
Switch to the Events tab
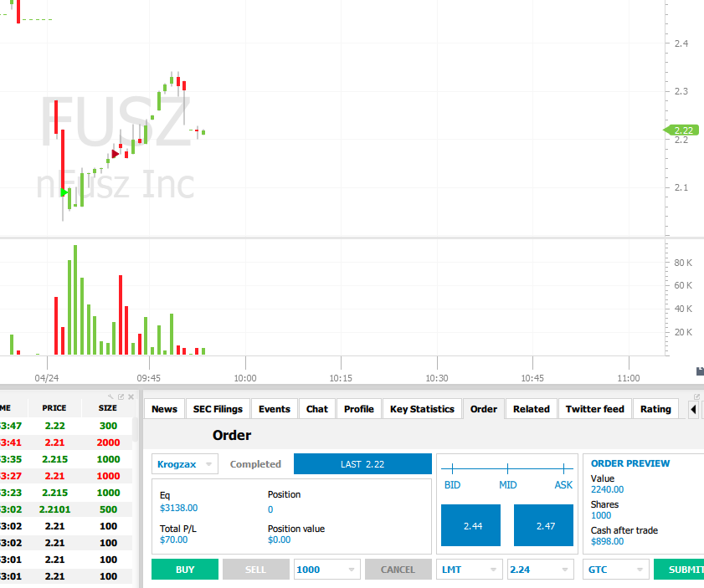[x=275, y=409]
